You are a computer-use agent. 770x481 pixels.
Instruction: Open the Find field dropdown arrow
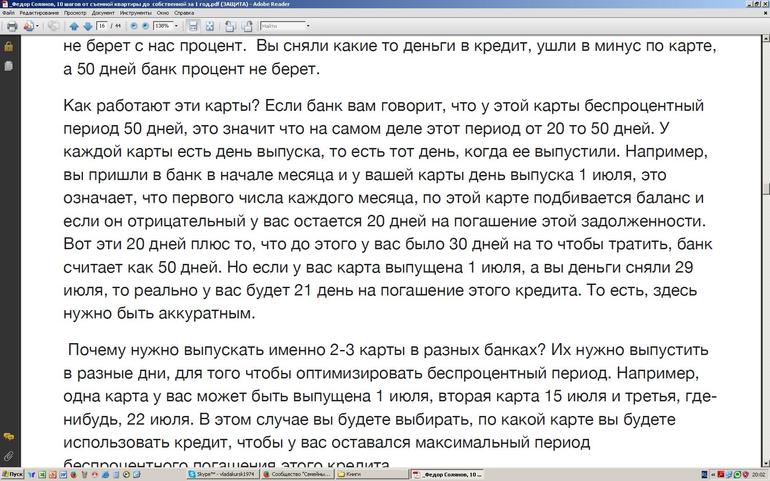pyautogui.click(x=306, y=26)
